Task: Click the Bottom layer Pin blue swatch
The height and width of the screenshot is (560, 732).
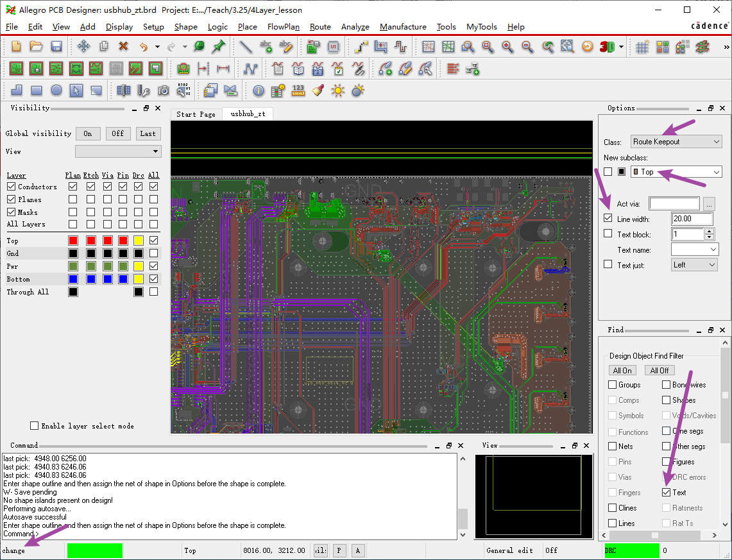Action: pos(123,278)
